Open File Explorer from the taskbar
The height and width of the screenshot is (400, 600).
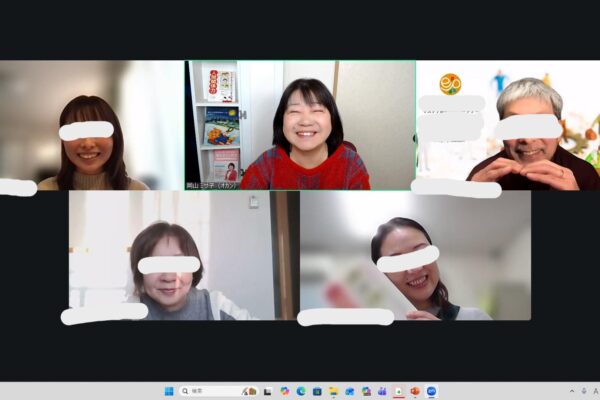[x=334, y=391]
